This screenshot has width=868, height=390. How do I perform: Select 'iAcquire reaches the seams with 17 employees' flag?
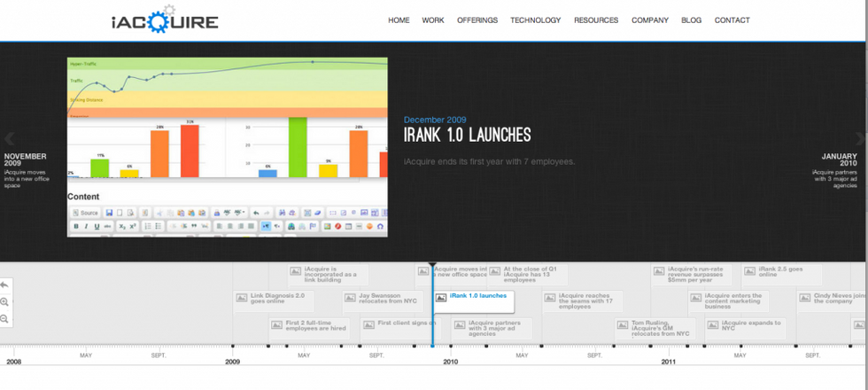(x=583, y=300)
